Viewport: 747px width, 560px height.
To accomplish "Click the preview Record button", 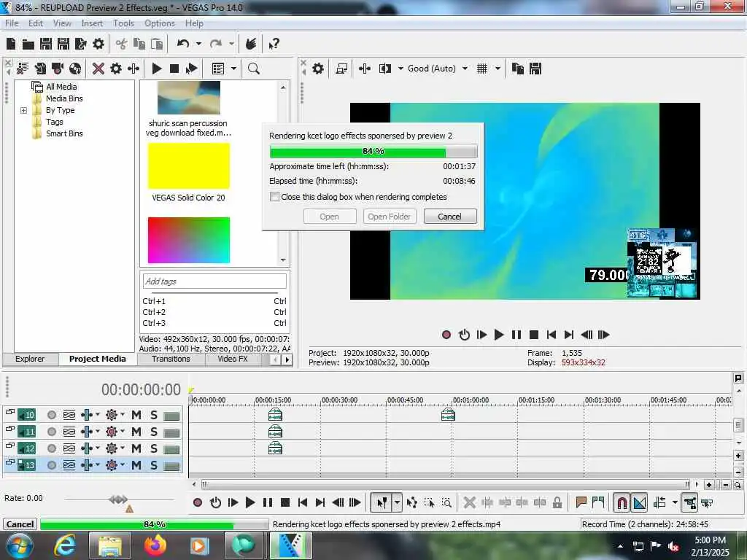I will [446, 335].
